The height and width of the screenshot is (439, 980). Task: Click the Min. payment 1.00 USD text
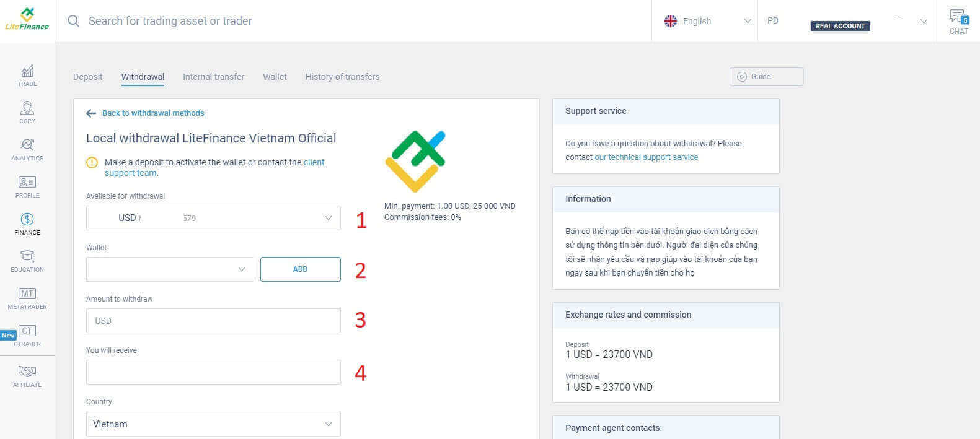449,206
